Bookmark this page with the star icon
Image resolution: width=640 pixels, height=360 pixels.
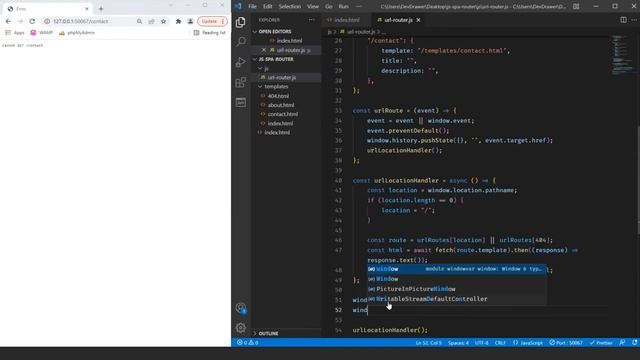click(163, 21)
